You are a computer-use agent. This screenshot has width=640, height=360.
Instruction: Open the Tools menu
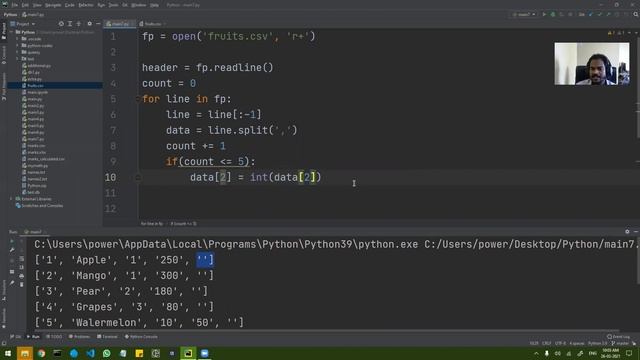coord(113,5)
